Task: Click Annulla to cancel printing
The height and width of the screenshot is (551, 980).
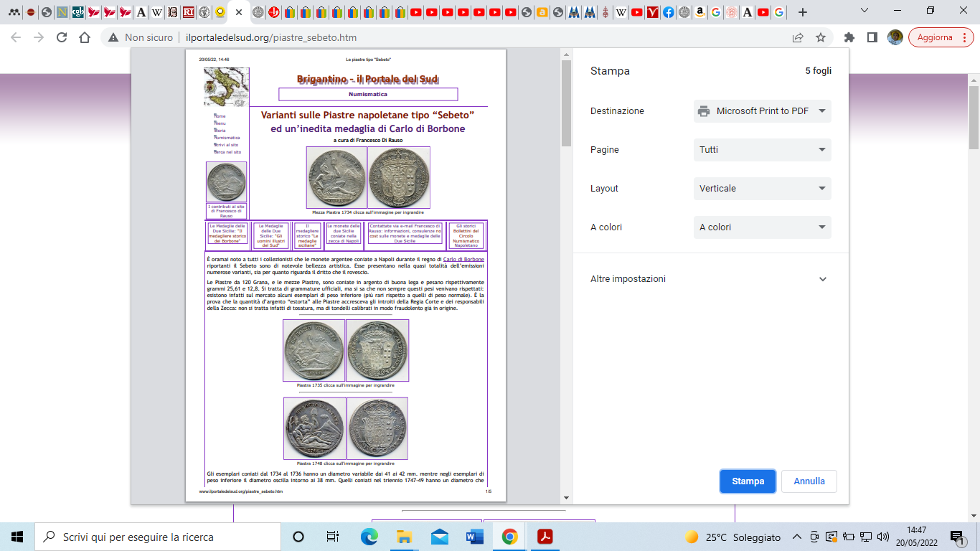Action: point(809,481)
